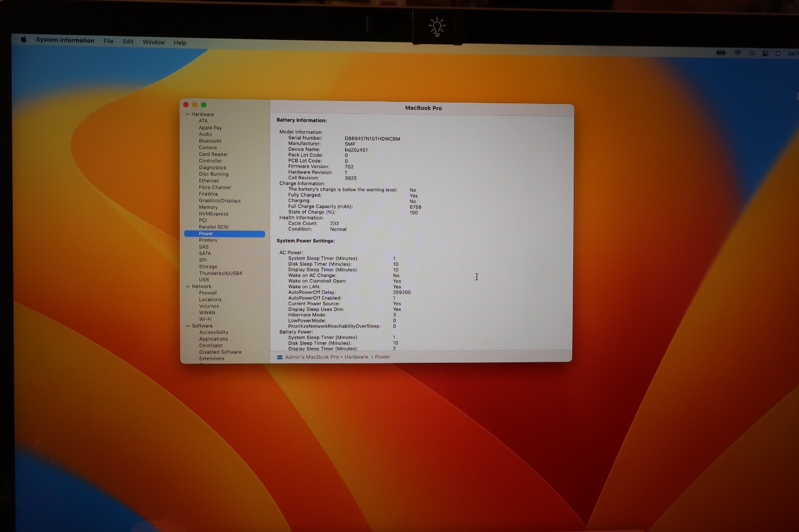The width and height of the screenshot is (799, 532).
Task: Click AutoPowerOff Delay value 259200
Action: click(402, 292)
